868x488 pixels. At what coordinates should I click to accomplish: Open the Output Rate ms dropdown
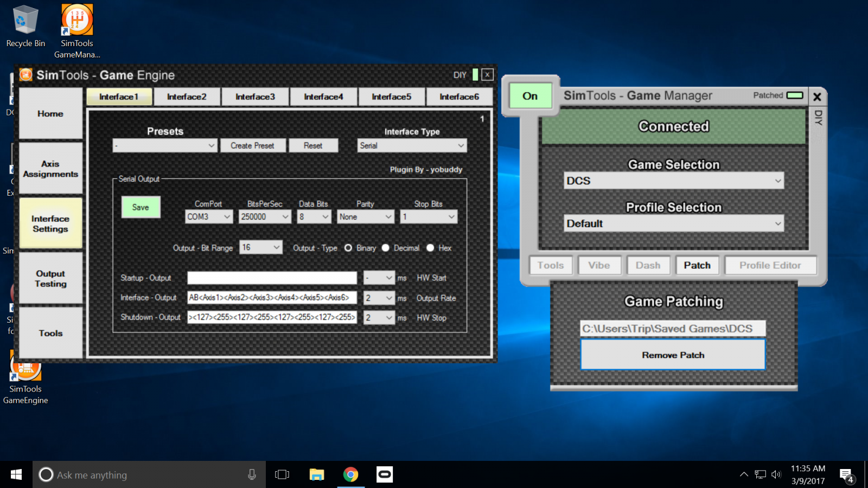tap(379, 298)
